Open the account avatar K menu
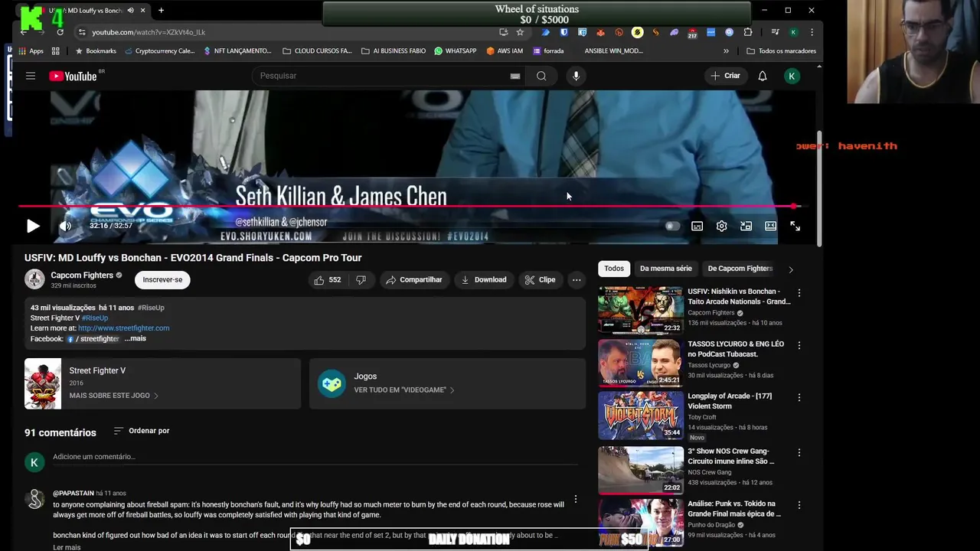Viewport: 980px width, 551px height. [792, 76]
